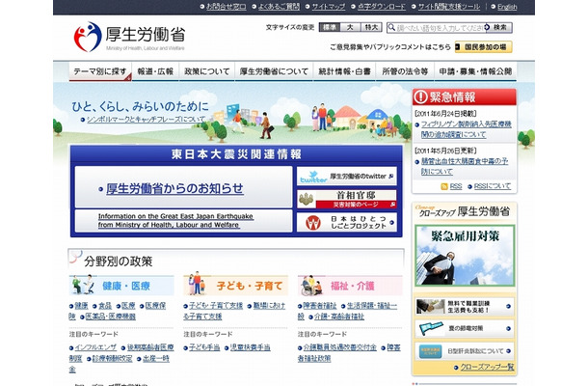Open 生活保護・福祉一般 link
This screenshot has height=386, width=588.
[x=372, y=306]
